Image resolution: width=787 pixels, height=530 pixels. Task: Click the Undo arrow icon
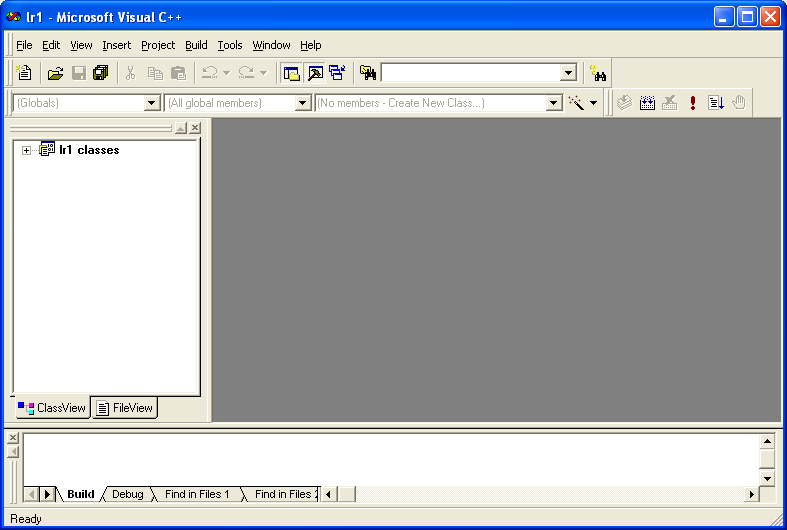(209, 73)
